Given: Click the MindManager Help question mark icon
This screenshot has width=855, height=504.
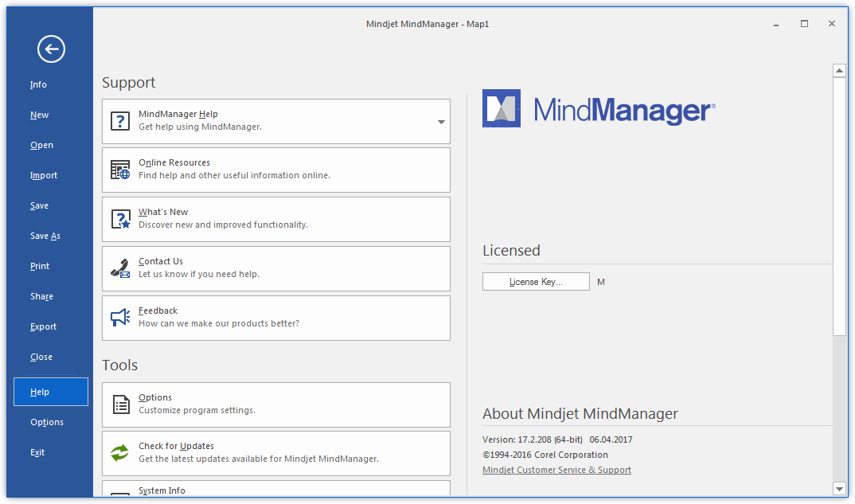Looking at the screenshot, I should (x=120, y=121).
